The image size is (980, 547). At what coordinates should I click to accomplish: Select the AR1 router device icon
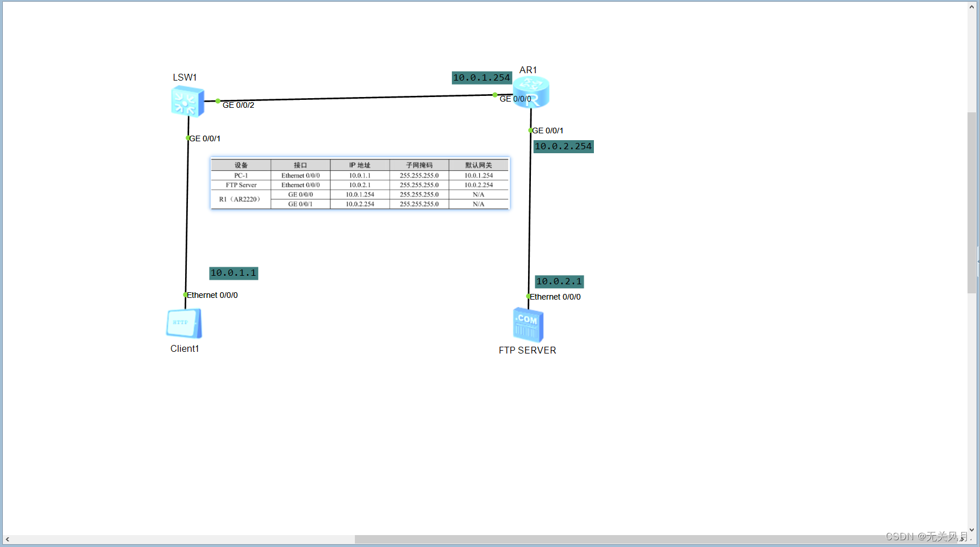[531, 92]
